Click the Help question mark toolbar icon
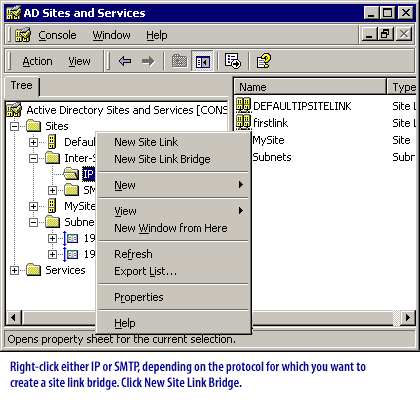The image size is (420, 400). [x=263, y=61]
